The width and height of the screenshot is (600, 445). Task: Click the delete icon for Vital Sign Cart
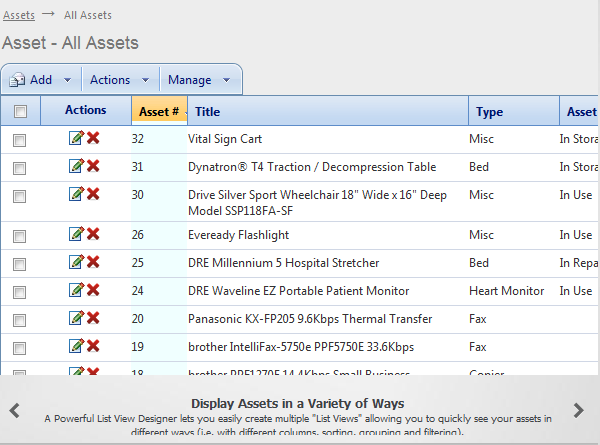coord(93,138)
